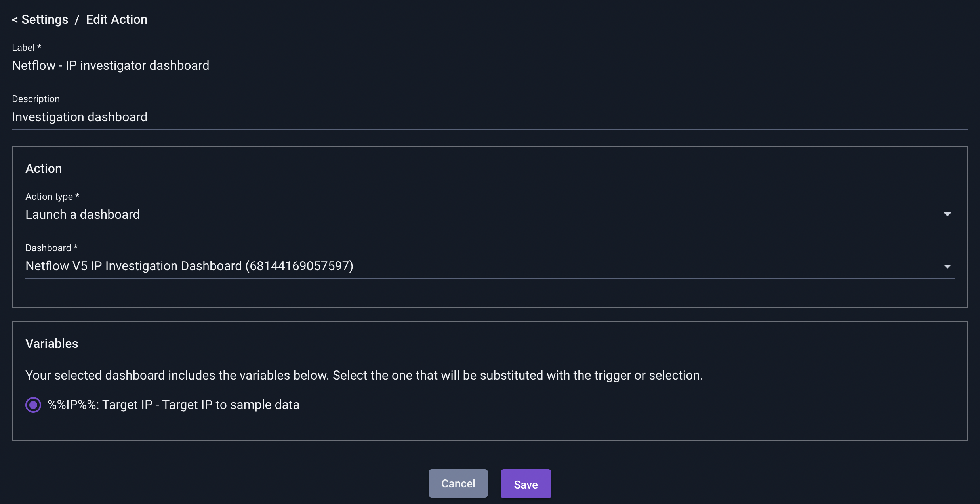Go back to Settings breadcrumb
The width and height of the screenshot is (980, 504).
click(45, 19)
